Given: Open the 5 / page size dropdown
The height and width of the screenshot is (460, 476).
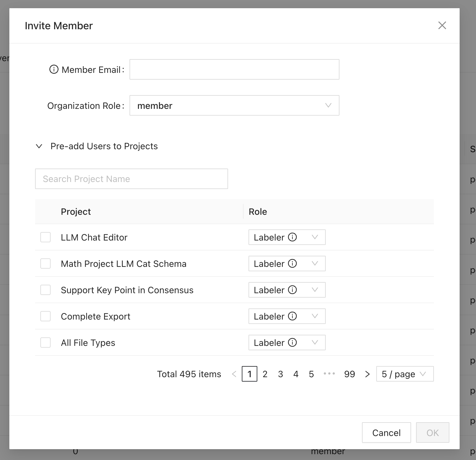Looking at the screenshot, I should 405,374.
